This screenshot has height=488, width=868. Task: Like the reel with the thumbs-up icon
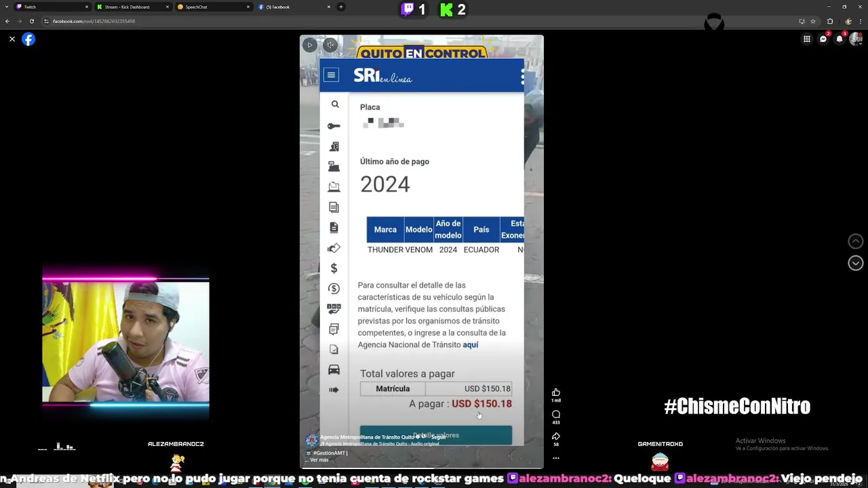point(556,392)
